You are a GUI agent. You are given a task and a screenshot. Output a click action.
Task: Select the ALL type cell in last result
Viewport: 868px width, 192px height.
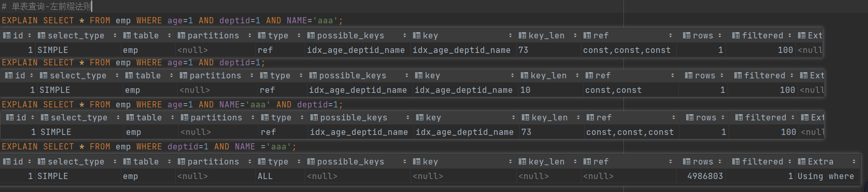point(280,176)
